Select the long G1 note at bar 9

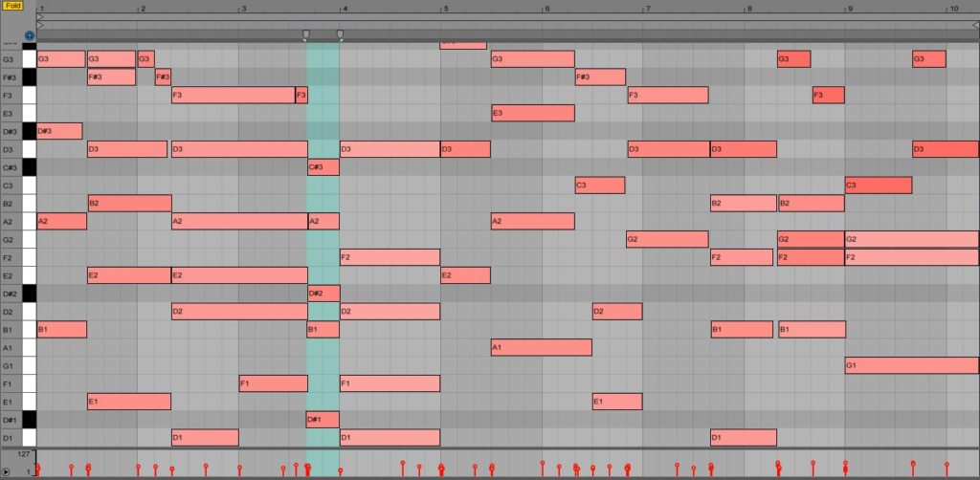pyautogui.click(x=911, y=365)
